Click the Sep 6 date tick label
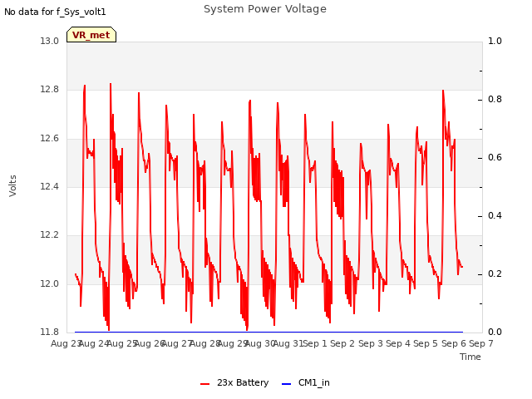Image resolution: width=532 pixels, height=399 pixels. click(454, 343)
